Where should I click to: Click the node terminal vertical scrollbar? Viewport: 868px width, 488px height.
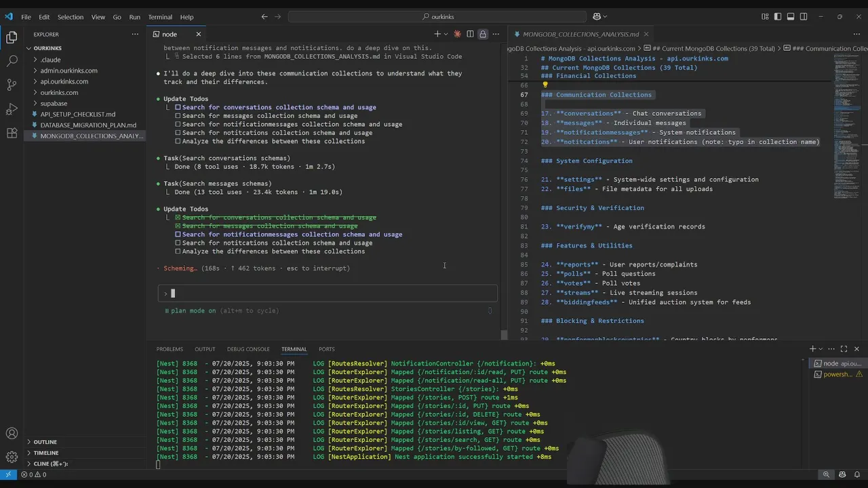(x=503, y=335)
